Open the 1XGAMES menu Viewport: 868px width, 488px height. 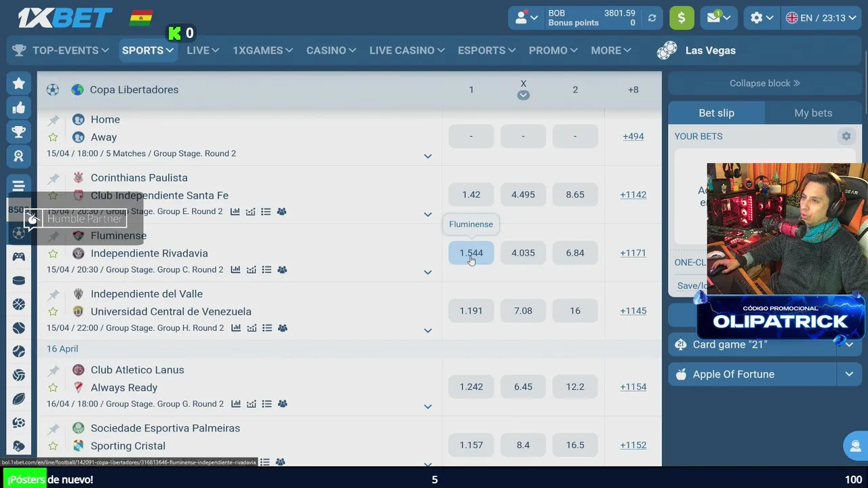coord(262,50)
